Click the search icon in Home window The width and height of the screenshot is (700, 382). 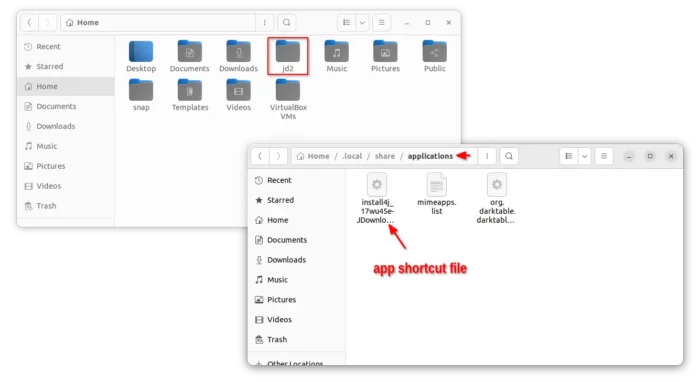coord(287,22)
